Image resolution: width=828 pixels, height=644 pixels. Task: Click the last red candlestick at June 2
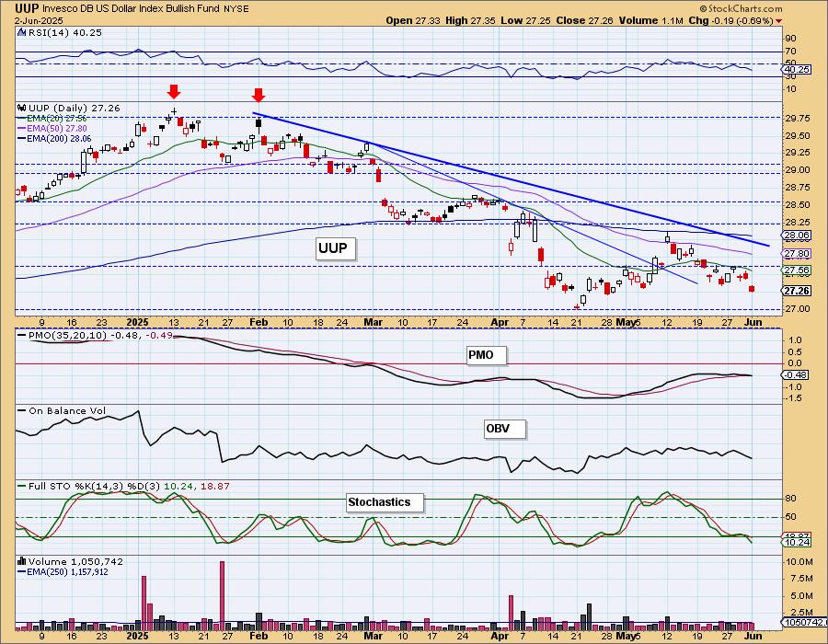752,288
